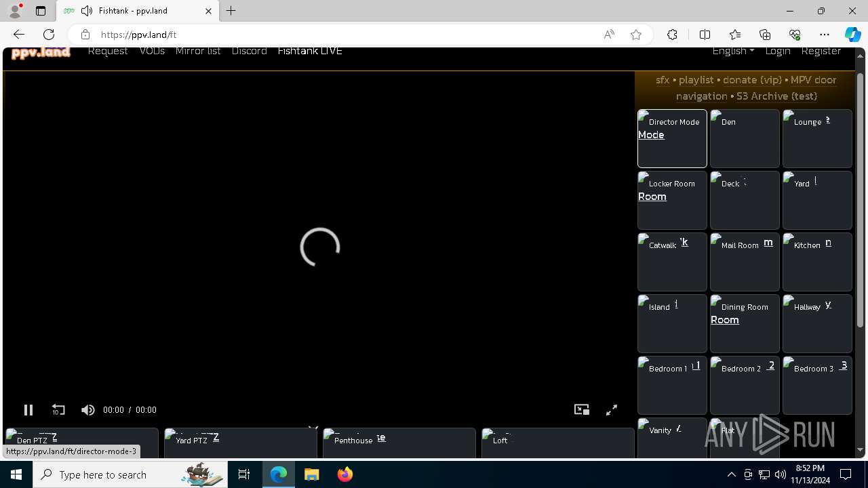Select the Island camera
Viewport: 868px width, 488px height.
(672, 323)
